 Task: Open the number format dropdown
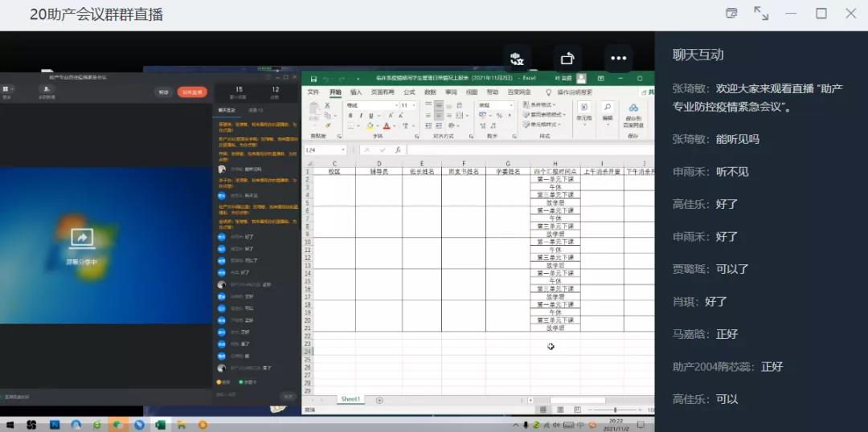point(510,105)
